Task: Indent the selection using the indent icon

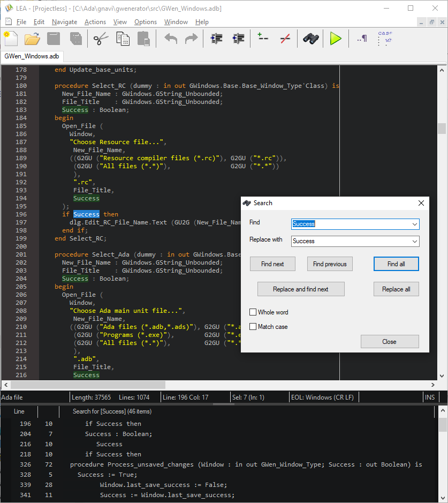Action: tap(216, 38)
